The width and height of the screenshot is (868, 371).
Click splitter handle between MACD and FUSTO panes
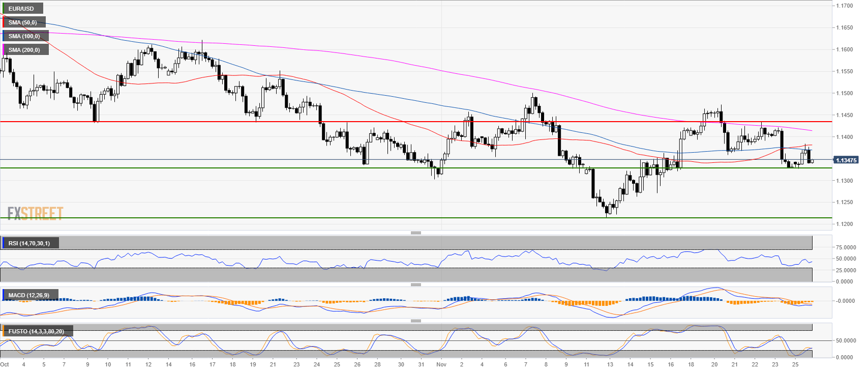[415, 321]
